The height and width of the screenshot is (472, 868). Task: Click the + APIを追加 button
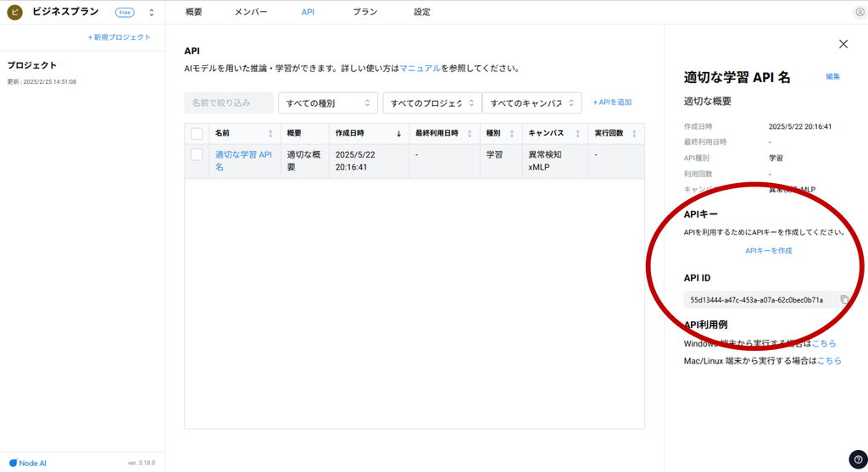pyautogui.click(x=612, y=103)
